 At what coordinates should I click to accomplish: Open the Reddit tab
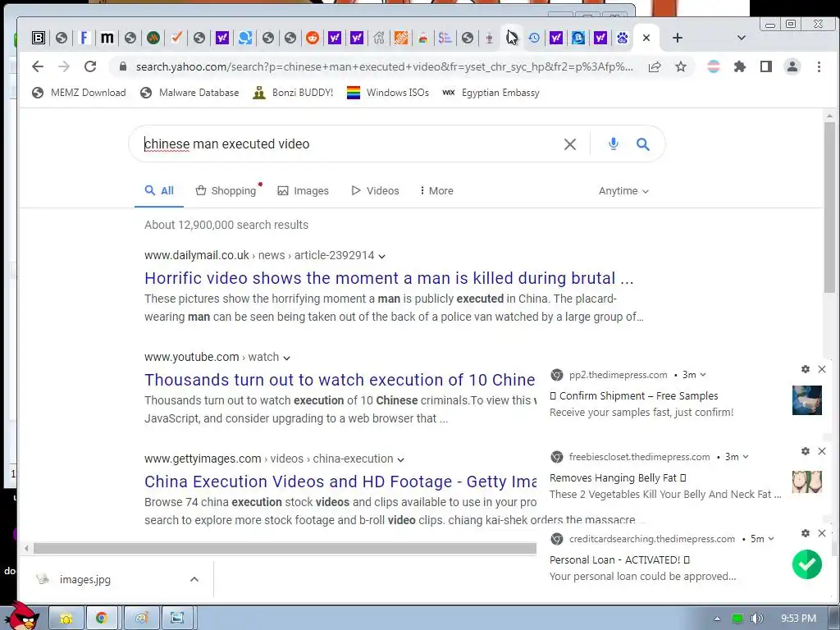coord(313,38)
